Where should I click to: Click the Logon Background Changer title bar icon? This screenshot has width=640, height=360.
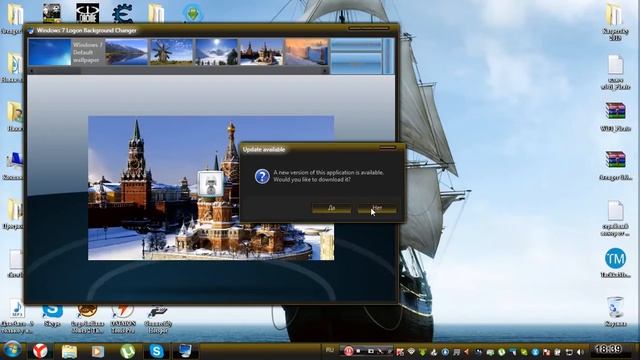(x=31, y=31)
